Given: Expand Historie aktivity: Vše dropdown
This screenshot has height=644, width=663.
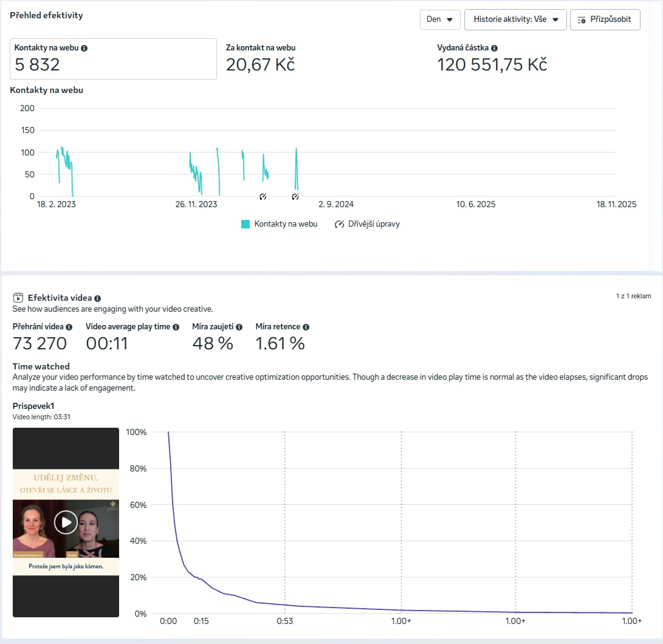Looking at the screenshot, I should [x=515, y=19].
